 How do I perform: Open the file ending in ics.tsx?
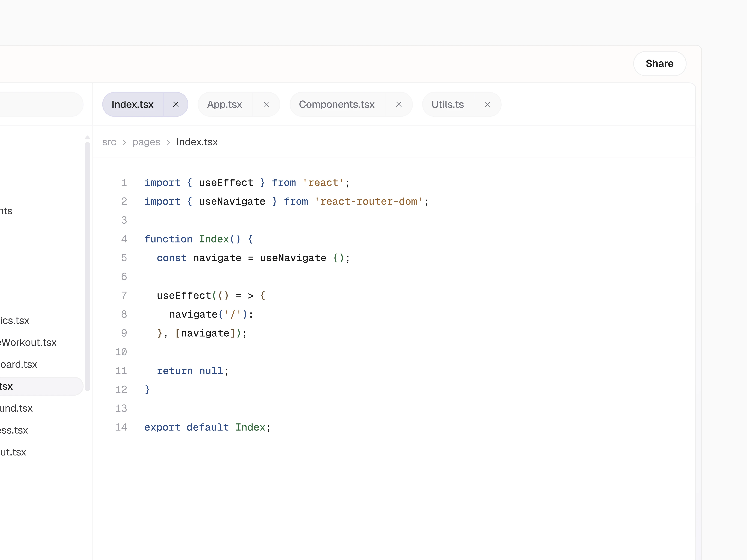[15, 320]
